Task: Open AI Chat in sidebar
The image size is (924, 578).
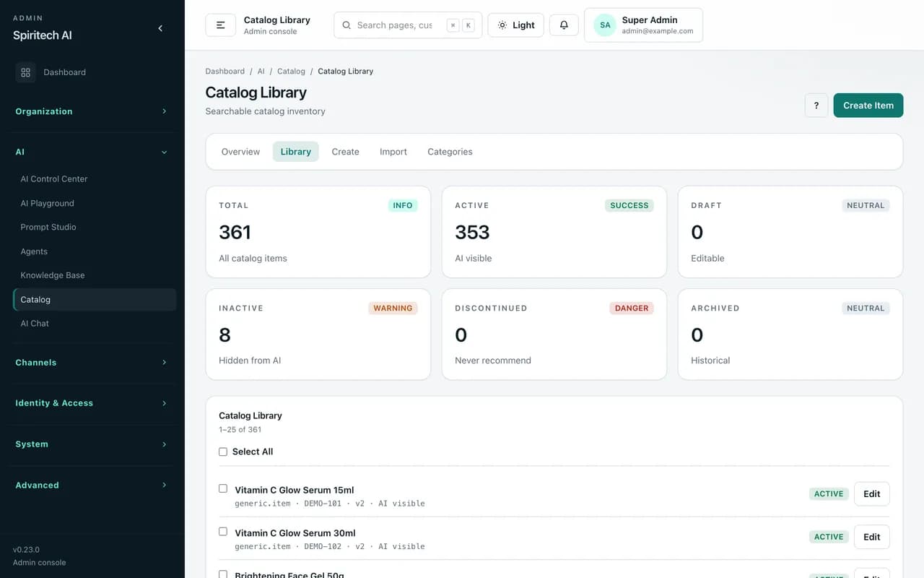Action: point(95,324)
